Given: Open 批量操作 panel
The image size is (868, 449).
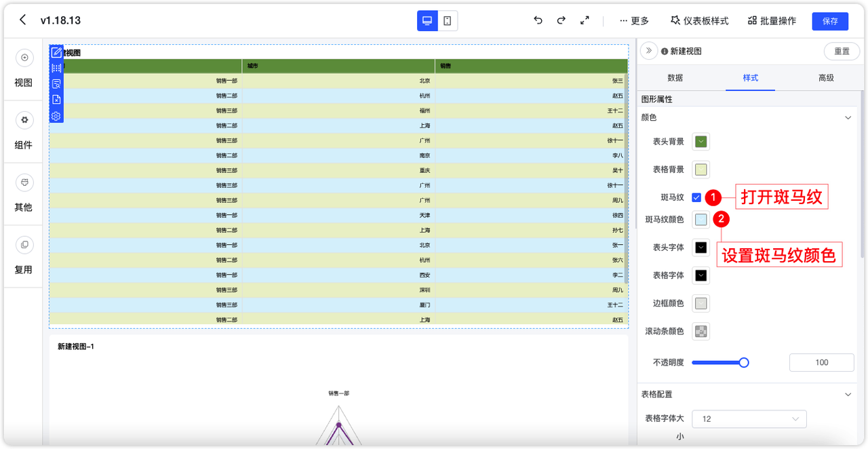Looking at the screenshot, I should tap(772, 21).
